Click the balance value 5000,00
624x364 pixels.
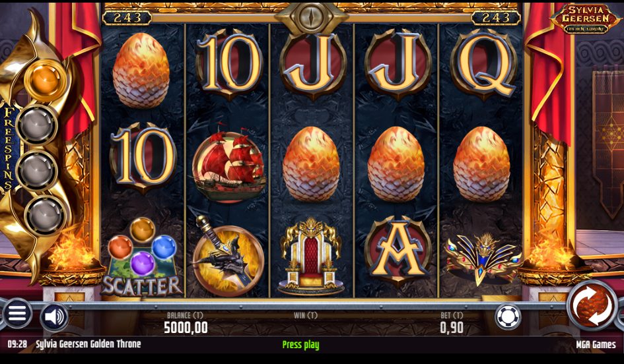186,328
